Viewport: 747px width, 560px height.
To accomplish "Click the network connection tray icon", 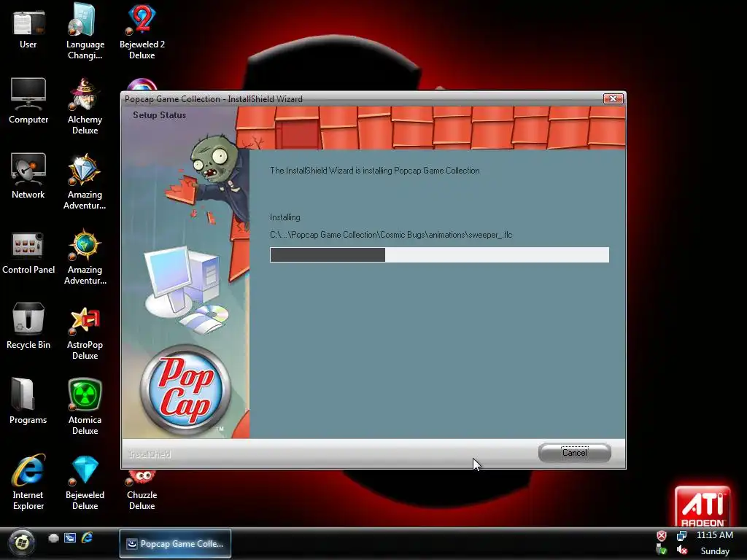I will (682, 536).
